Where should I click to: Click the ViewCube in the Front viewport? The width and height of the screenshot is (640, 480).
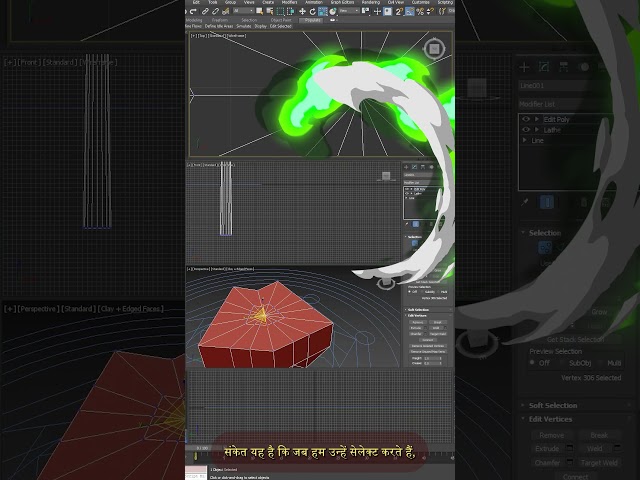(x=386, y=176)
